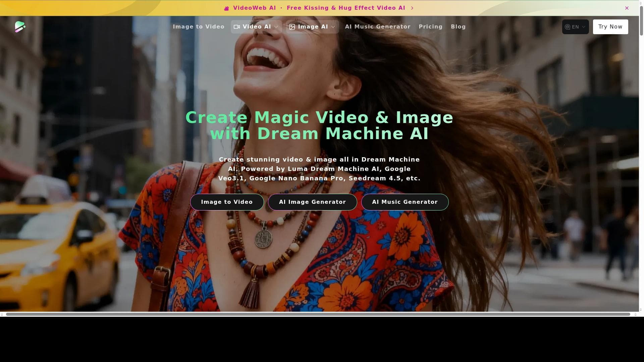The width and height of the screenshot is (644, 362).
Task: Click the hand icon in the promo banner
Action: (226, 8)
